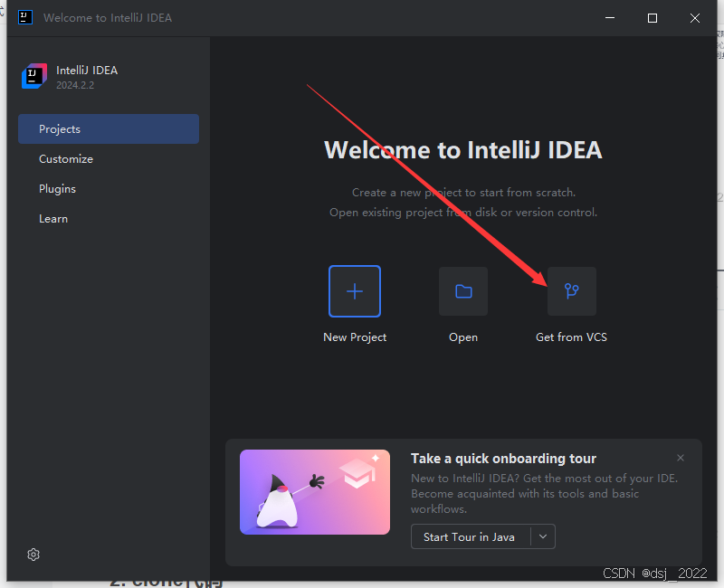Image resolution: width=724 pixels, height=588 pixels.
Task: Click the Open folder icon
Action: [463, 291]
